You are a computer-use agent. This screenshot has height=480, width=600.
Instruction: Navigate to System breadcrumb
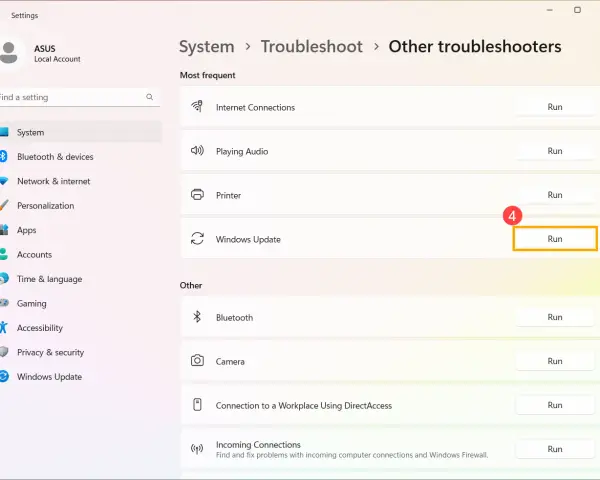pyautogui.click(x=207, y=47)
